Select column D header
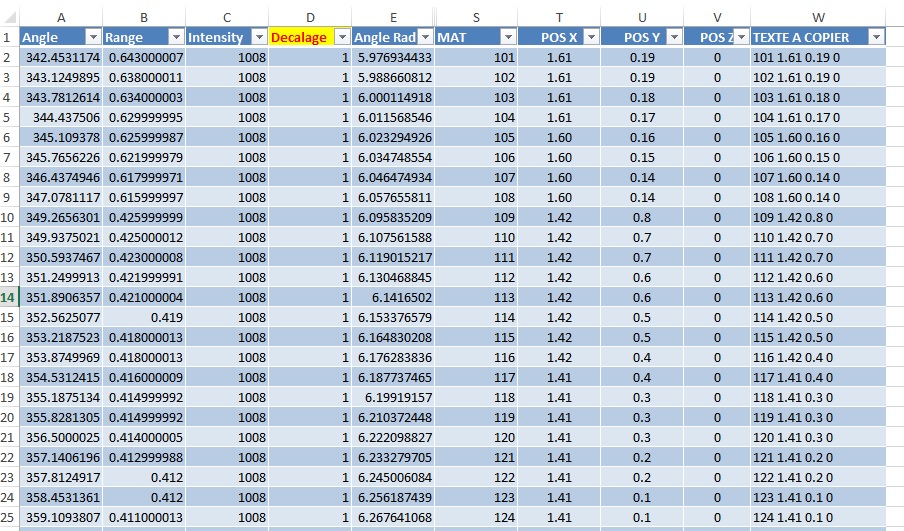Screen dimensions: 904x531 (x=310, y=17)
